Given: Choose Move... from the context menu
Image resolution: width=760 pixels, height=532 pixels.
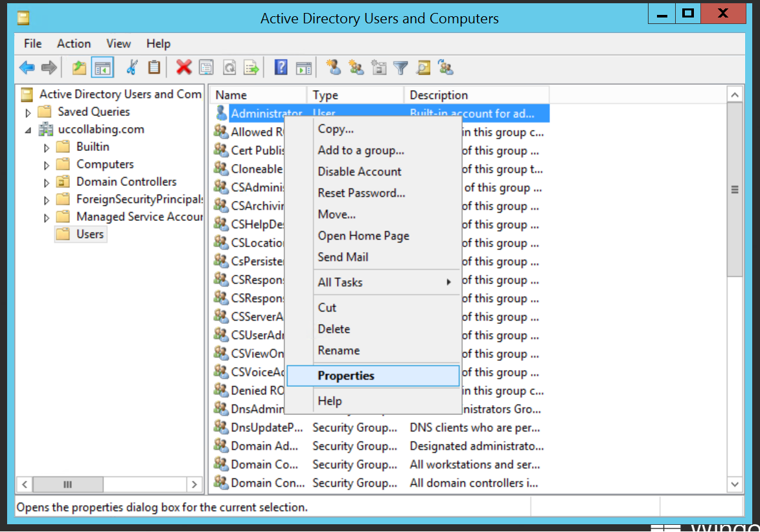Looking at the screenshot, I should click(373, 214).
